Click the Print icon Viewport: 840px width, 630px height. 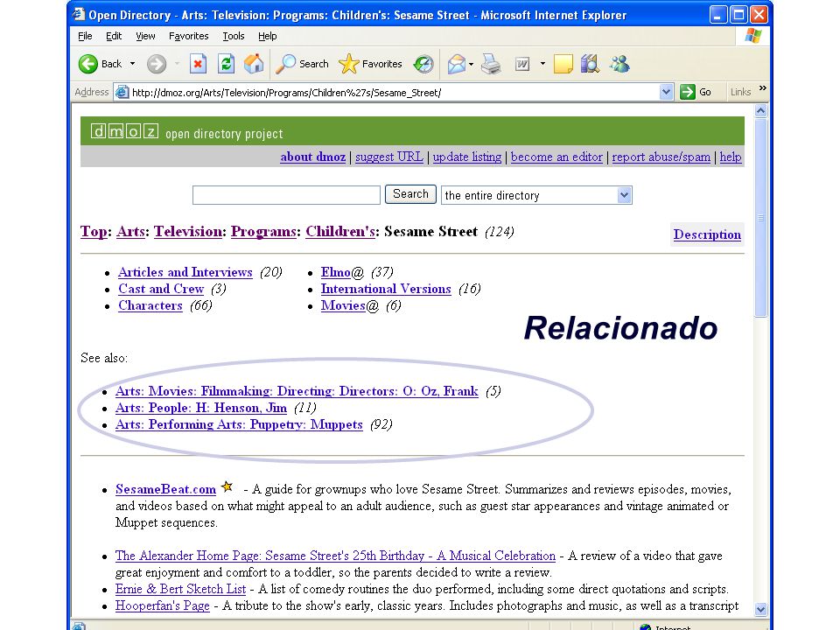pos(491,64)
